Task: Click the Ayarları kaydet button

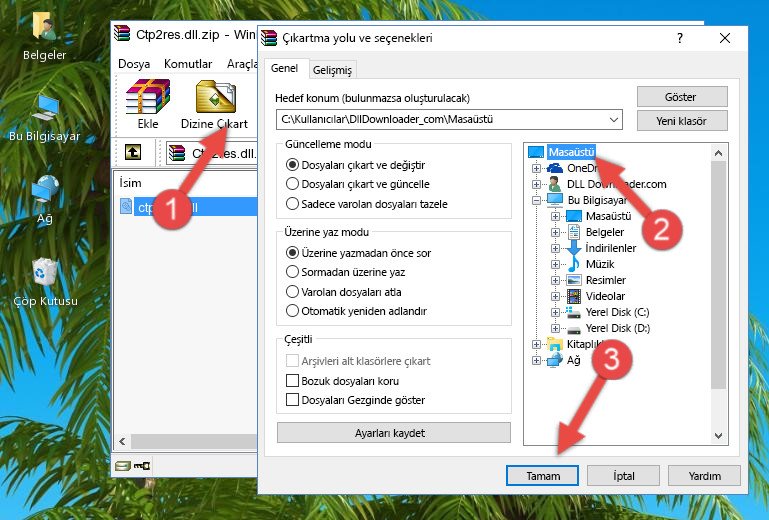Action: (x=393, y=433)
